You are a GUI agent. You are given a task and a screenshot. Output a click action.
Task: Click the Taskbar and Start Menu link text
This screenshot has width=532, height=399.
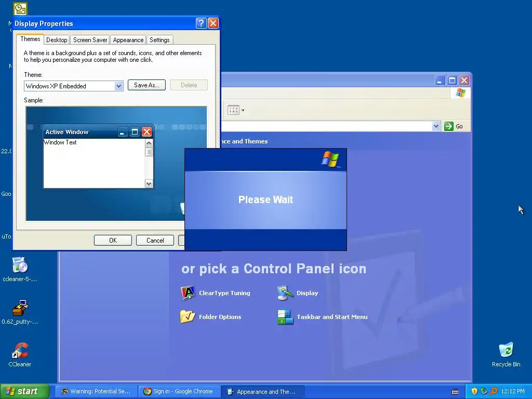pos(332,316)
